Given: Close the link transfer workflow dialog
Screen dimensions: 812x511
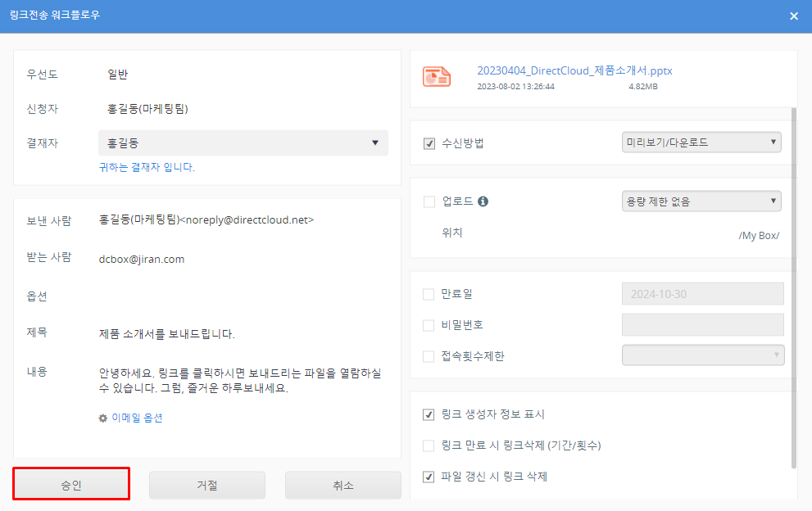Looking at the screenshot, I should [793, 16].
